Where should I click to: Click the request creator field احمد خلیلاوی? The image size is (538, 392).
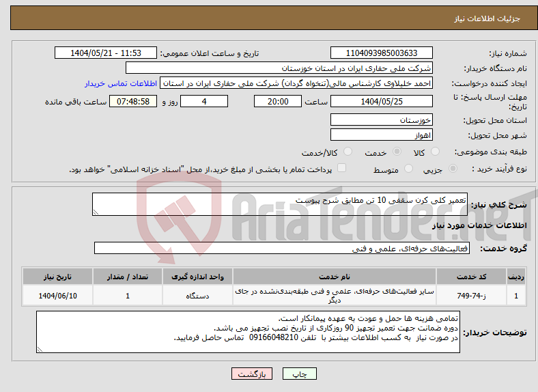click(296, 83)
